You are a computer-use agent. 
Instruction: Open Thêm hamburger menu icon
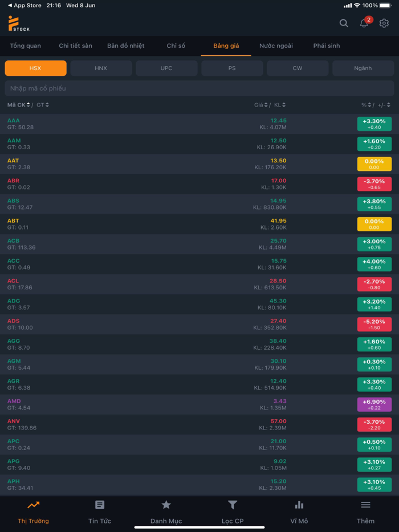pyautogui.click(x=365, y=505)
